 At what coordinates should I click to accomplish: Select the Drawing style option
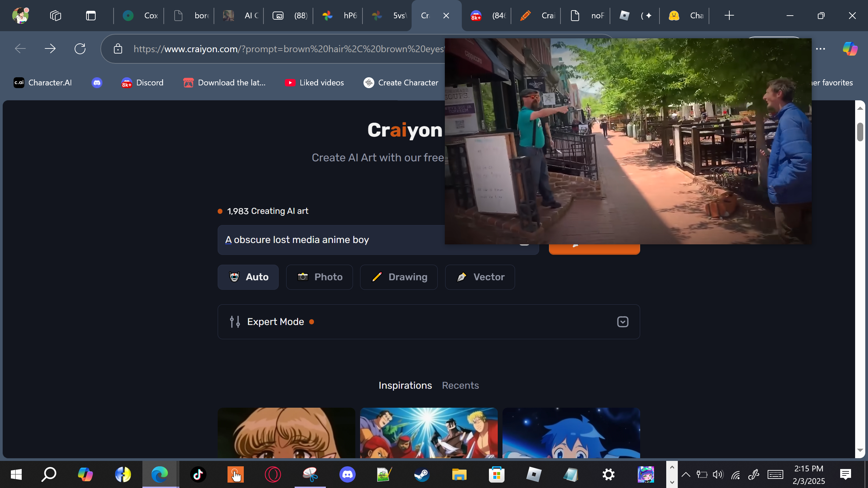point(399,277)
